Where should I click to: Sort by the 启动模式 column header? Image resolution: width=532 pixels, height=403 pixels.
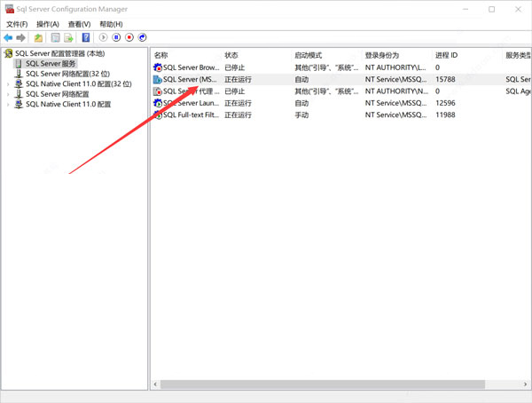[x=309, y=55]
